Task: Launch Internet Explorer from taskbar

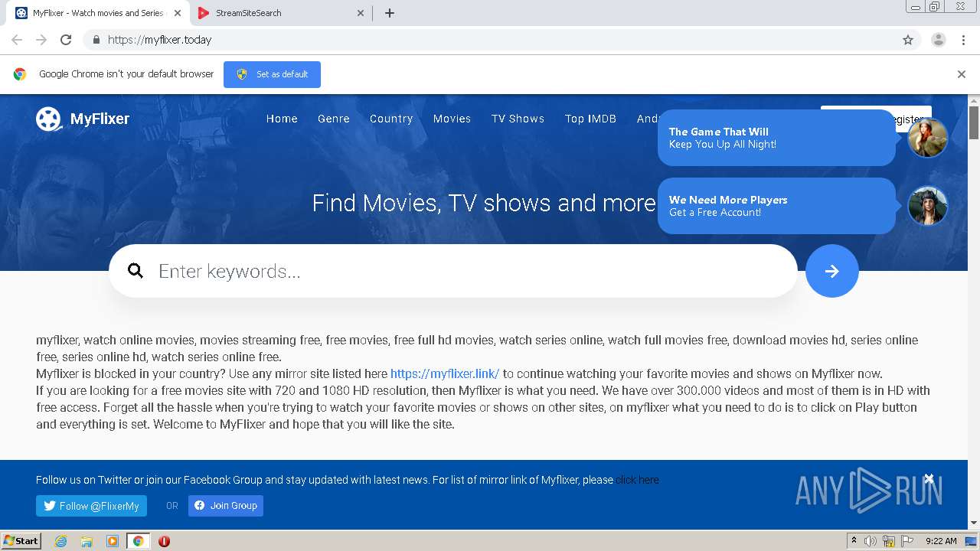Action: click(60, 541)
